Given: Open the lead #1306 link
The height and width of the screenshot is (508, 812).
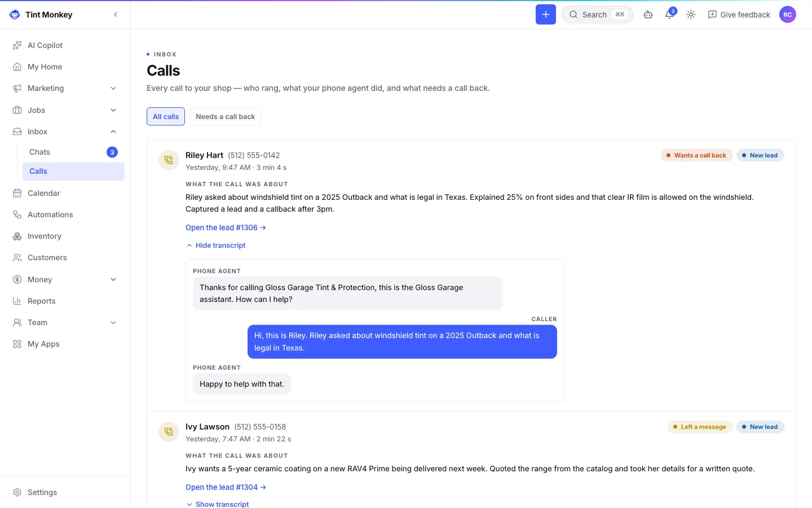Looking at the screenshot, I should [226, 227].
